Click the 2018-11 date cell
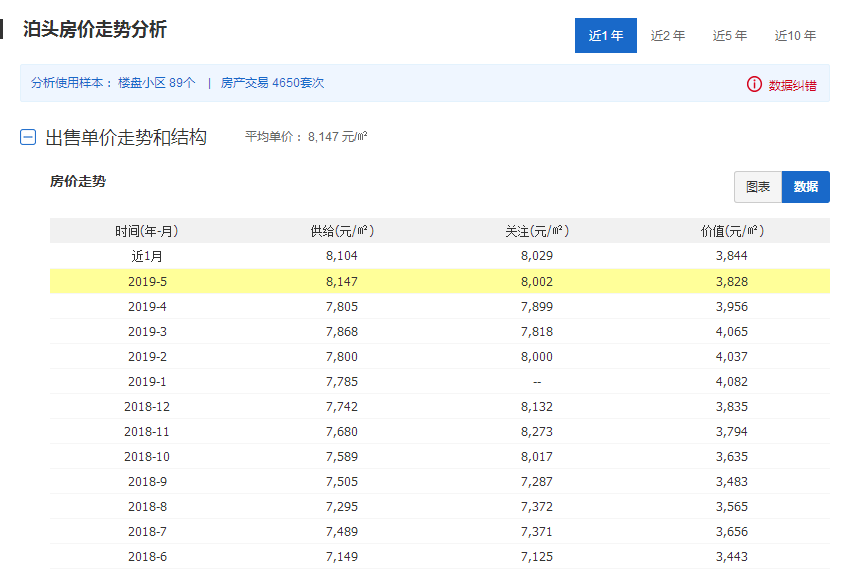Screen dimensions: 846x583 [147, 431]
